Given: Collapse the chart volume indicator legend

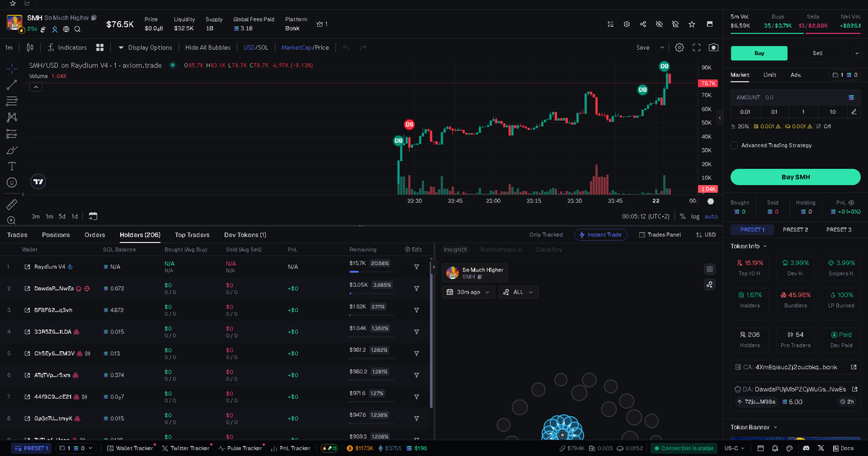Looking at the screenshot, I should coord(35,87).
